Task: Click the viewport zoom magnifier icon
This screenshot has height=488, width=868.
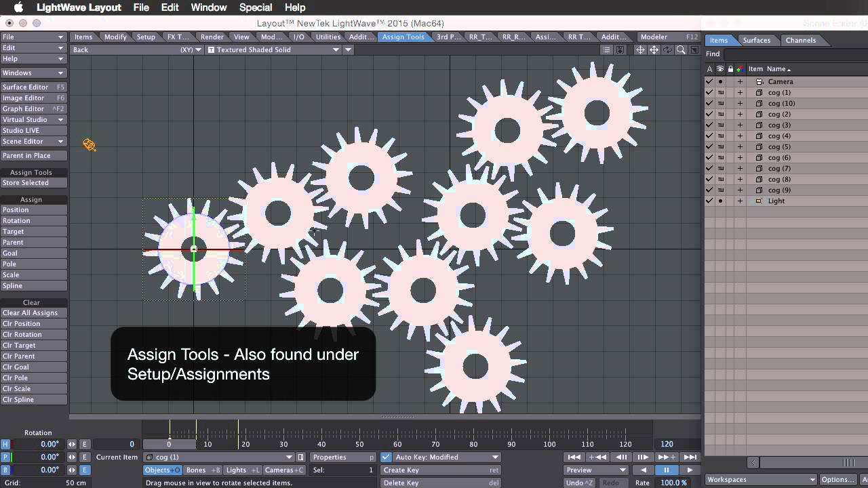Action: 681,49
